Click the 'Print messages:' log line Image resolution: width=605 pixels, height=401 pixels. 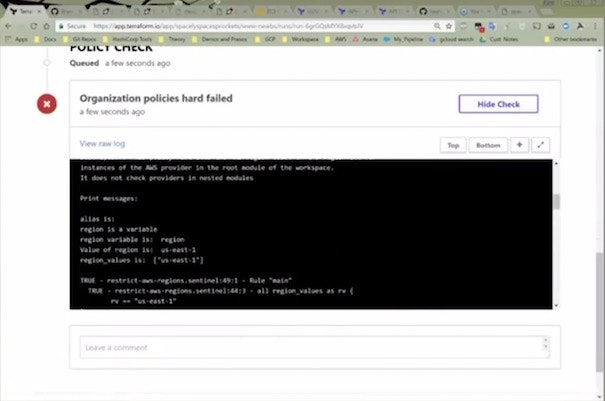click(x=108, y=198)
